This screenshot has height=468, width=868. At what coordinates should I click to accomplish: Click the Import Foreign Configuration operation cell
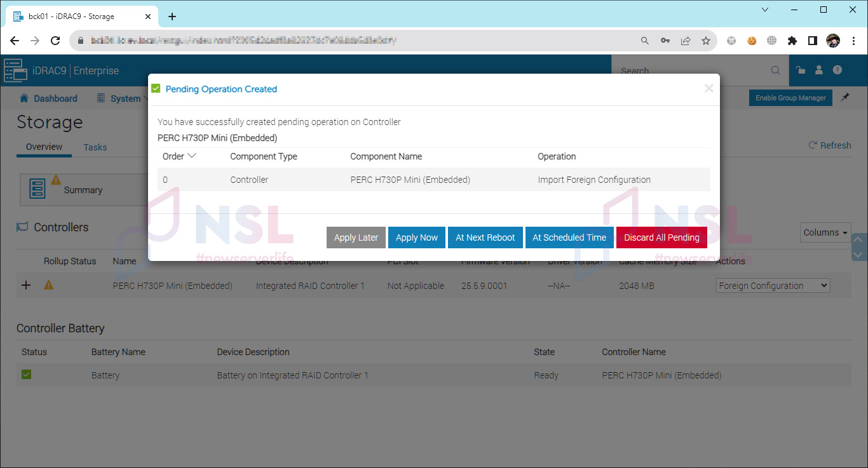pos(594,180)
